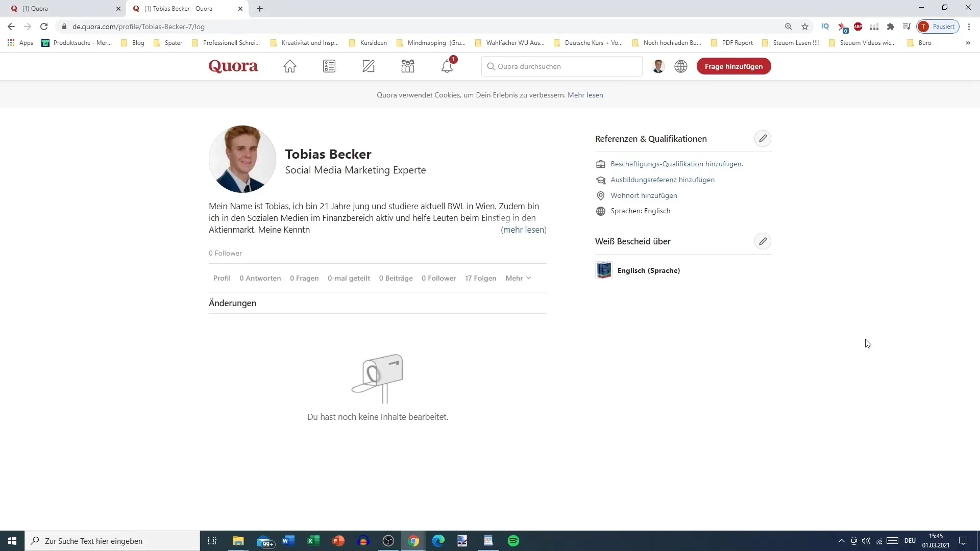Click the browser address bar URL
The image size is (980, 551).
(138, 27)
